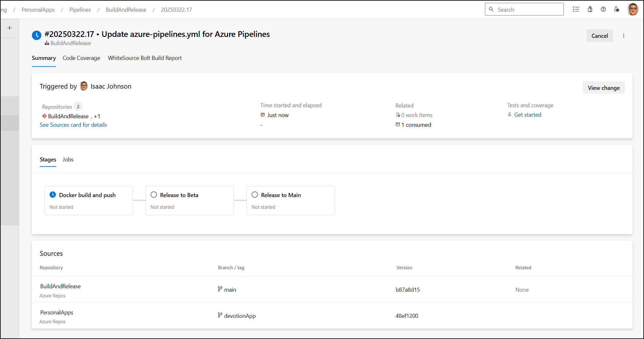The height and width of the screenshot is (339, 644).
Task: Click version 48ef1200
Action: click(407, 316)
